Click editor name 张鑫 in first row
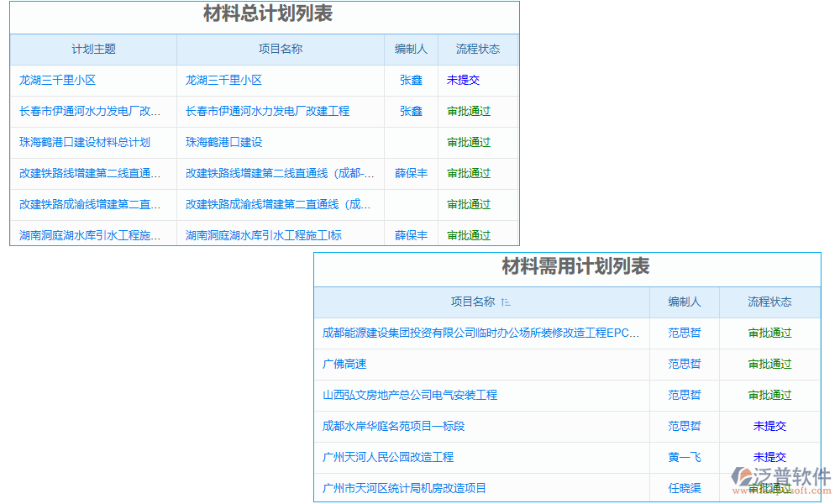Screen dimensions: 840x504 [x=411, y=80]
